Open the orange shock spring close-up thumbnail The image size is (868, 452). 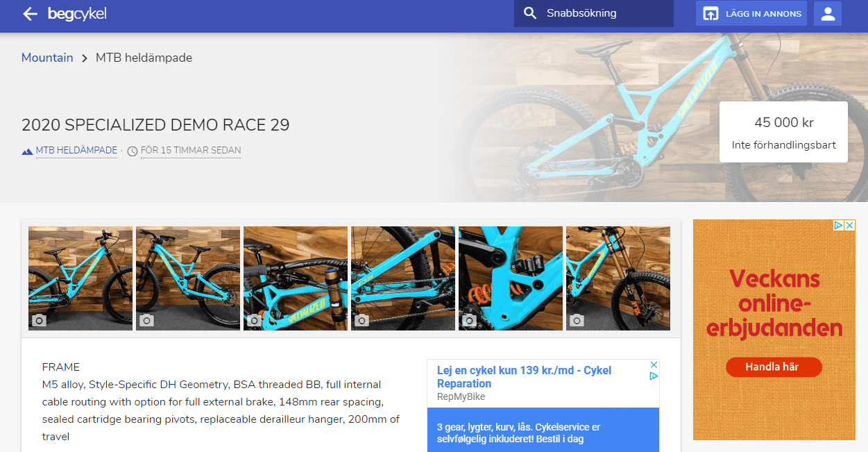tap(511, 278)
